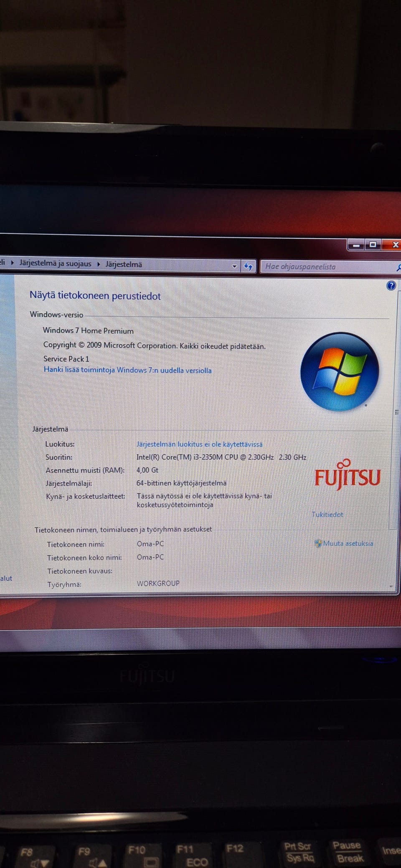
Task: Select the '4,00 Gt' RAM value
Action: click(x=147, y=470)
